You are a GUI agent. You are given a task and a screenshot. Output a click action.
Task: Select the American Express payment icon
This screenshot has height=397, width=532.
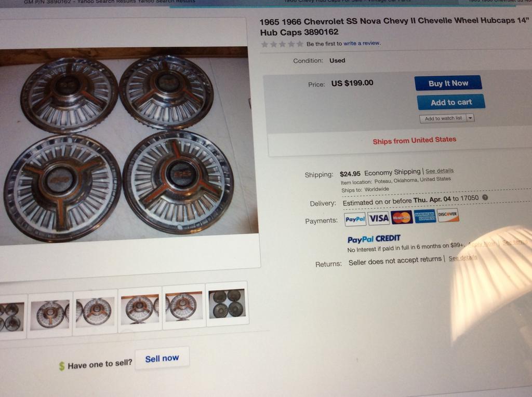425,216
